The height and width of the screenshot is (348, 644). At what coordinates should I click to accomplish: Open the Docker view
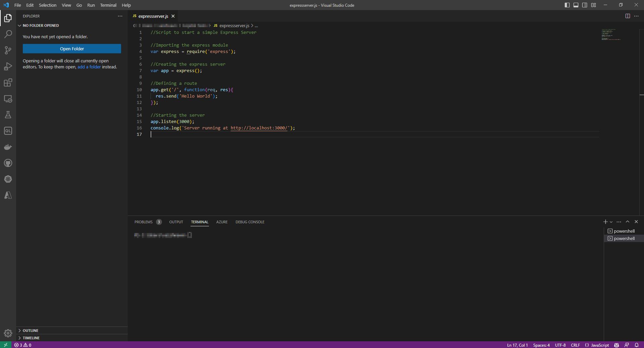coord(8,147)
